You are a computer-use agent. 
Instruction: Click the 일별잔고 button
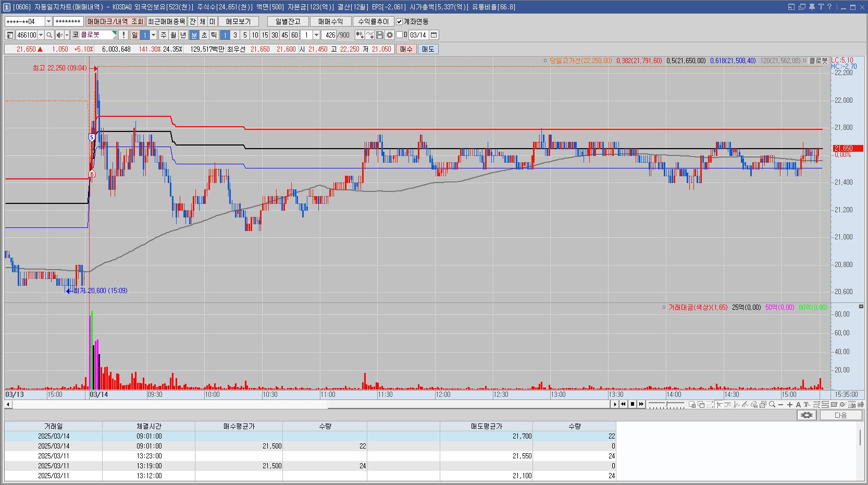point(288,21)
